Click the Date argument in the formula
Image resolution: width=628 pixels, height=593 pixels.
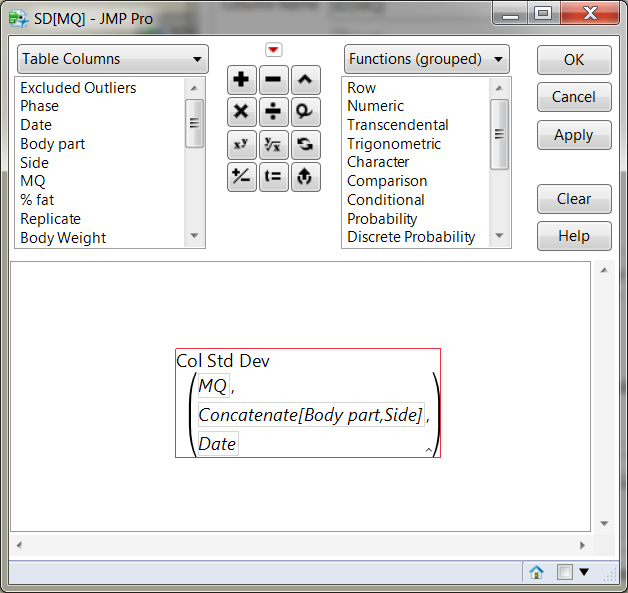pos(217,443)
